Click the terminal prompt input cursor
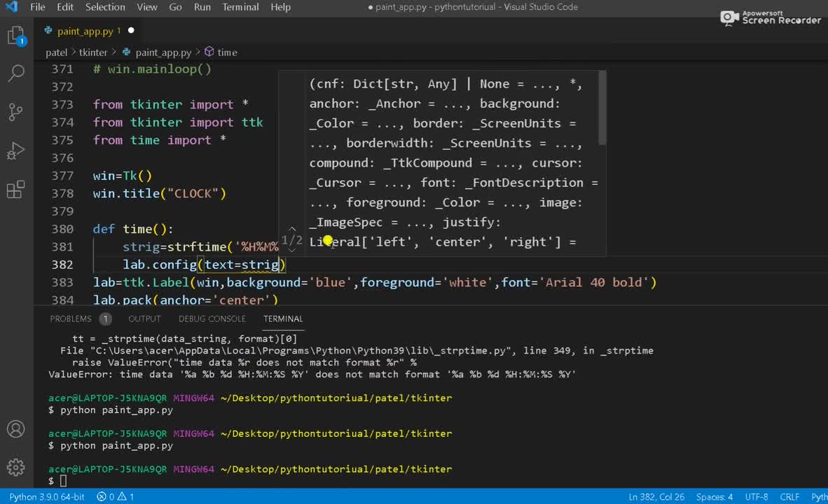 63,481
